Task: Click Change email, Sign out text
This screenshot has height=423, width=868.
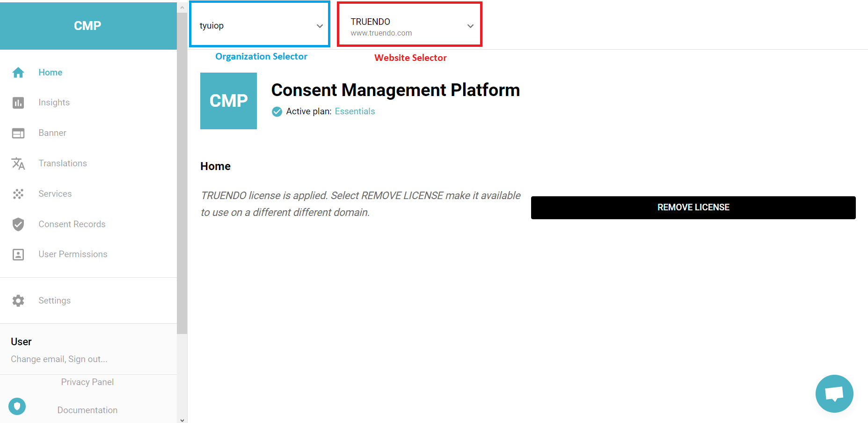Action: click(59, 359)
